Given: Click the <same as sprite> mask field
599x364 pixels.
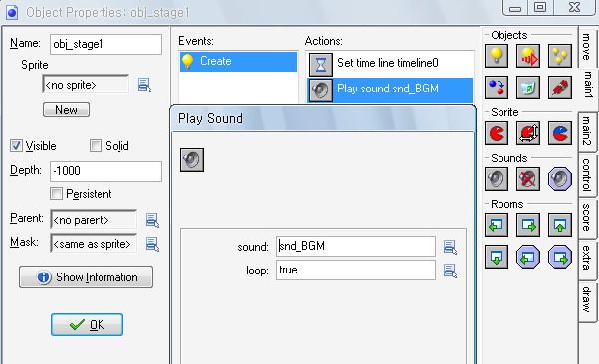Looking at the screenshot, I should point(94,244).
